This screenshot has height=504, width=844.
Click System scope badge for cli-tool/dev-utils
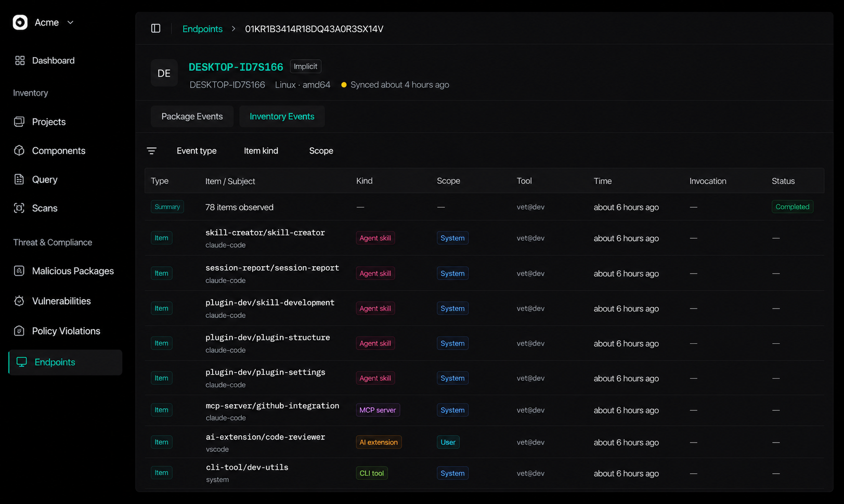click(x=452, y=473)
